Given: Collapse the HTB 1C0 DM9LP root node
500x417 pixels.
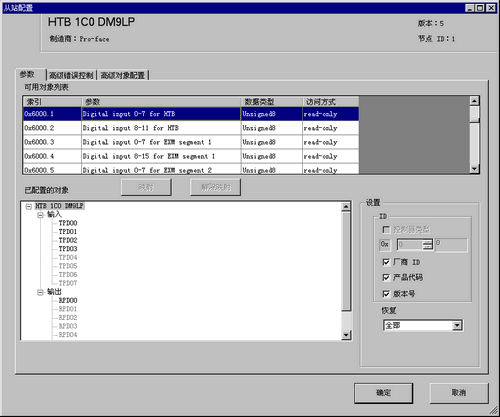Looking at the screenshot, I should click(x=28, y=206).
